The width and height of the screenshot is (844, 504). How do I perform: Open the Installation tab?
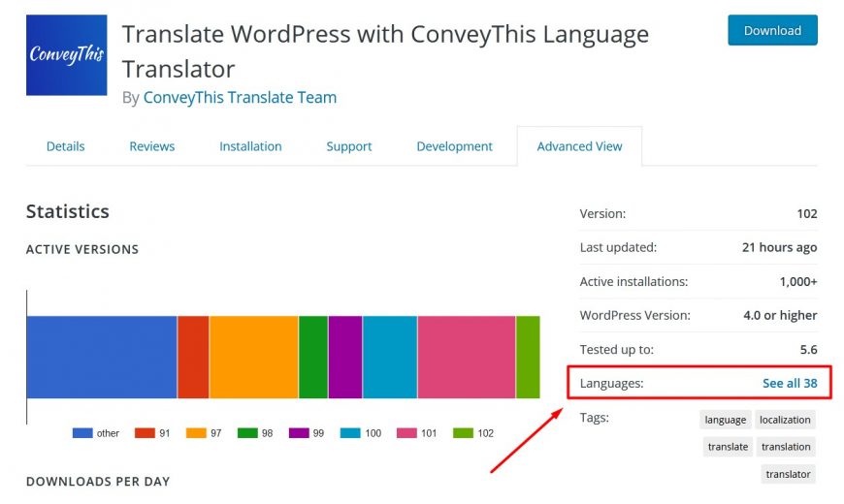[250, 146]
